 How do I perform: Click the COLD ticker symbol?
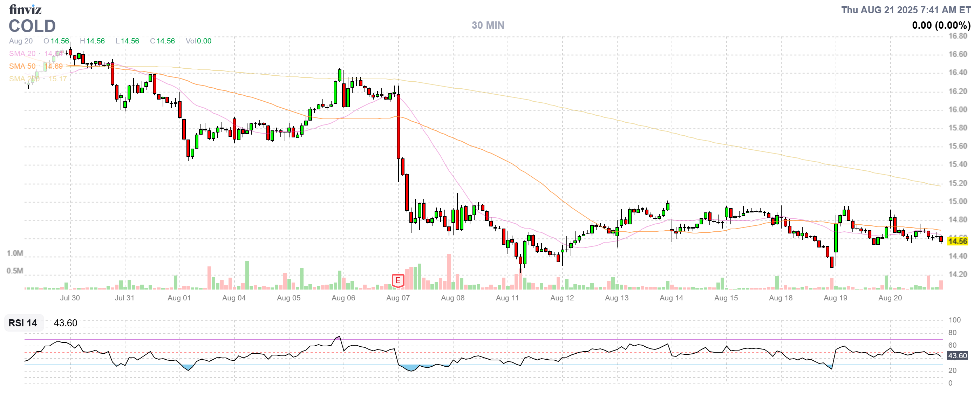coord(32,26)
